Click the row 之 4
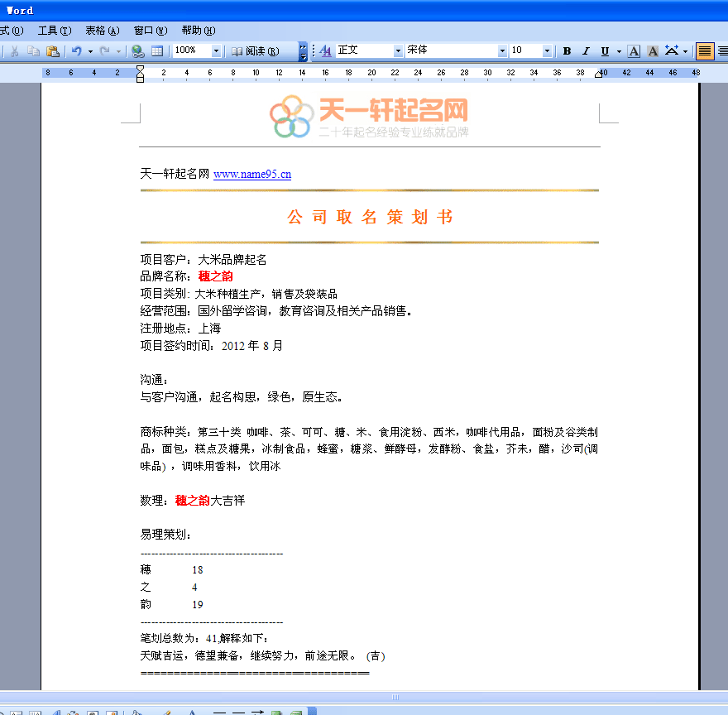The height and width of the screenshot is (715, 728). pos(169,588)
